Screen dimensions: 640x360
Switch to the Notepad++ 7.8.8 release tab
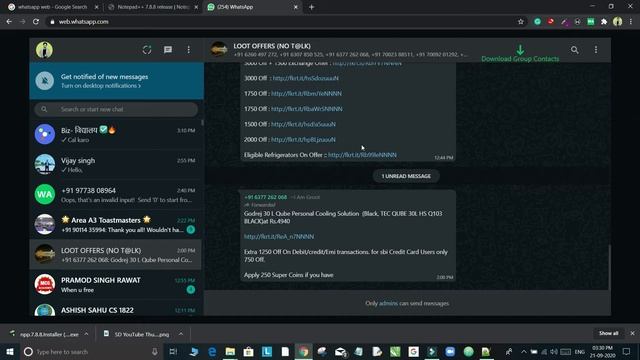pyautogui.click(x=152, y=7)
